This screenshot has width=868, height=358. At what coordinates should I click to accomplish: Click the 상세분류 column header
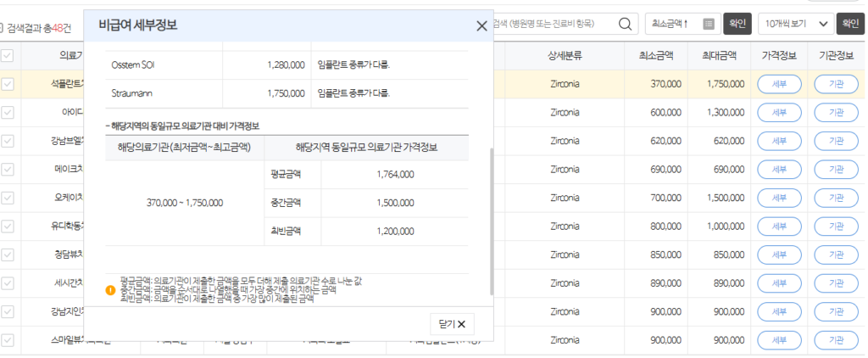565,55
